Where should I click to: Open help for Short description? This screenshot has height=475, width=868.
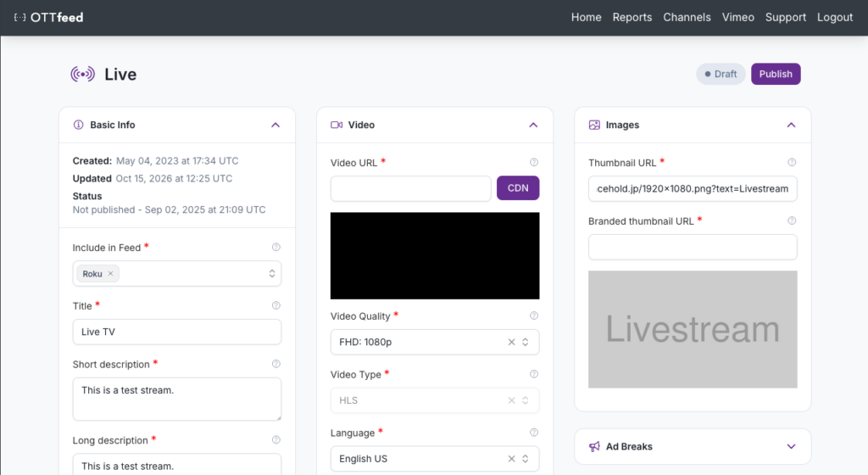click(276, 364)
